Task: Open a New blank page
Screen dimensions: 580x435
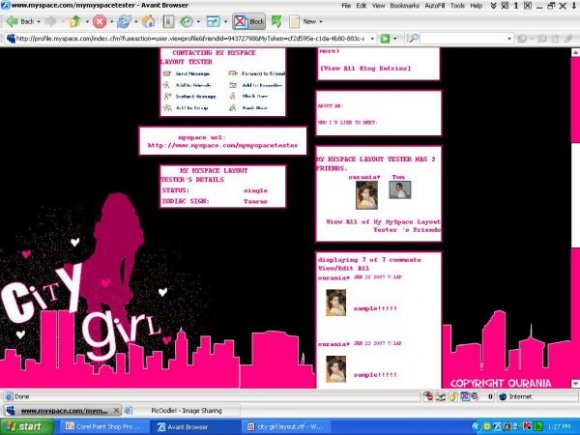Action: (303, 21)
